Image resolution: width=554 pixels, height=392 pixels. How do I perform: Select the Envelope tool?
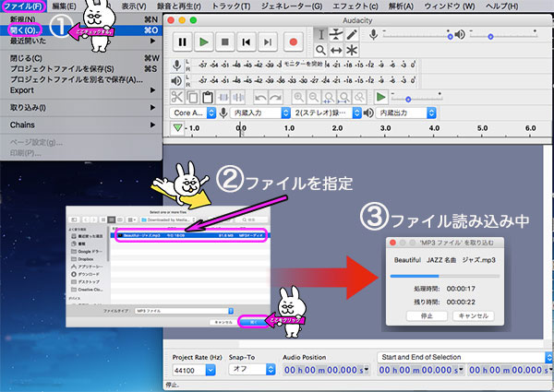click(x=336, y=34)
